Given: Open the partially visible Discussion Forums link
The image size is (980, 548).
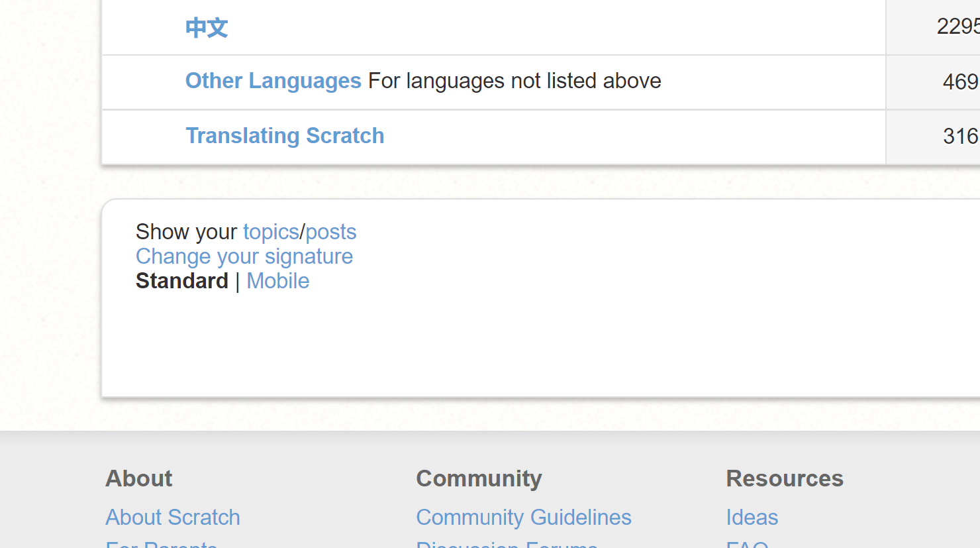Looking at the screenshot, I should point(507,545).
